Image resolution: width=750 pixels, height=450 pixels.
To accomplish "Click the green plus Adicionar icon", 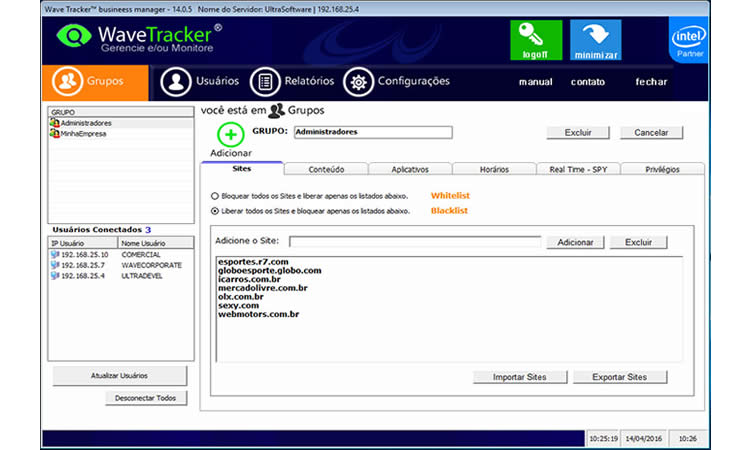I will [231, 135].
